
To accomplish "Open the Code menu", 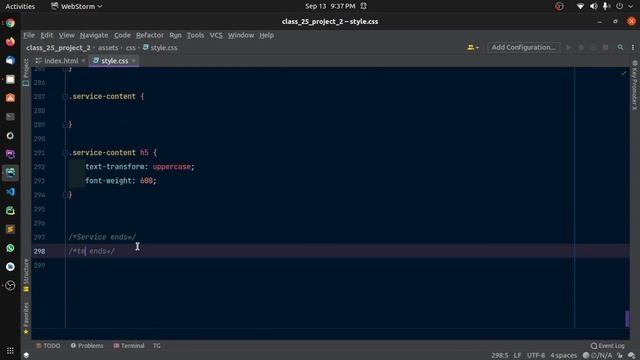I will 122,35.
